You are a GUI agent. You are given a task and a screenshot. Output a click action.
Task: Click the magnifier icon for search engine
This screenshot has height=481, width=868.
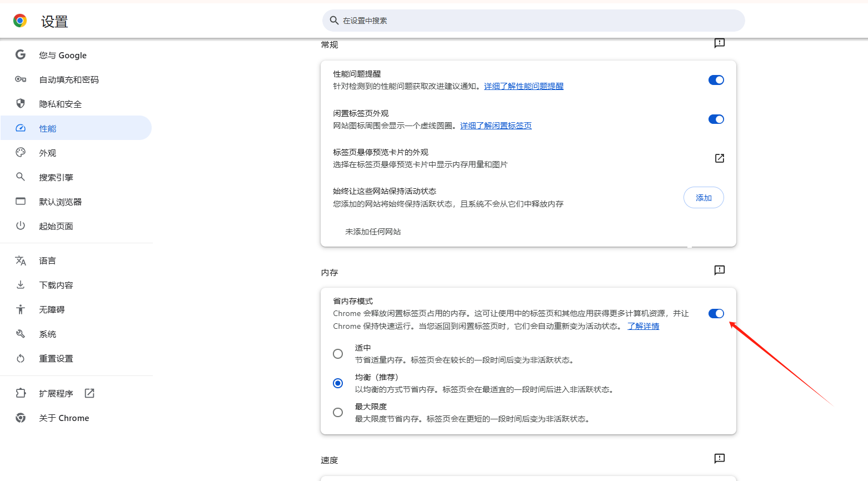click(x=21, y=177)
